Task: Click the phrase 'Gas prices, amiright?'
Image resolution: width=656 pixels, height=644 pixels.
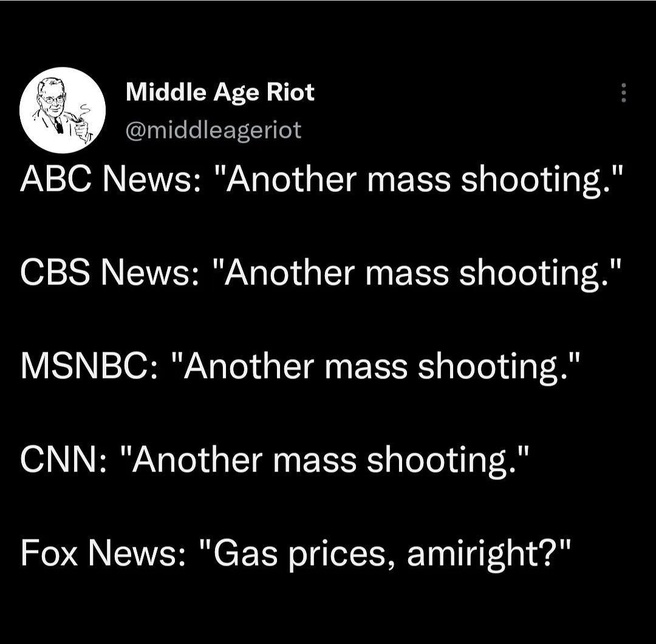Action: (389, 552)
